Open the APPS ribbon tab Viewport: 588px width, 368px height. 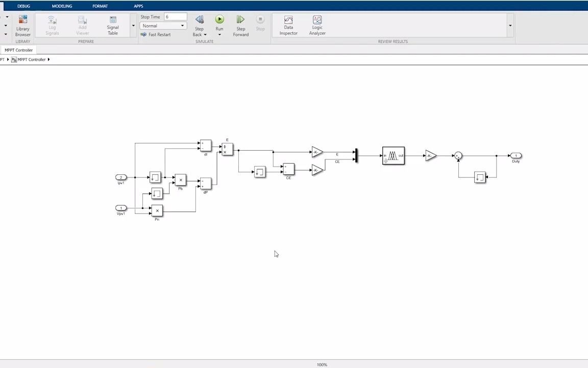pos(138,6)
